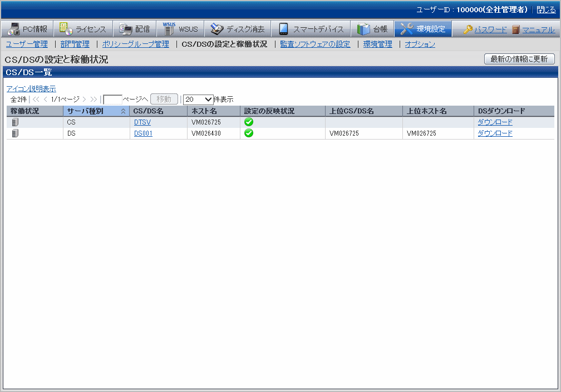This screenshot has height=392, width=561.
Task: Open the DTSV link
Action: click(x=142, y=122)
